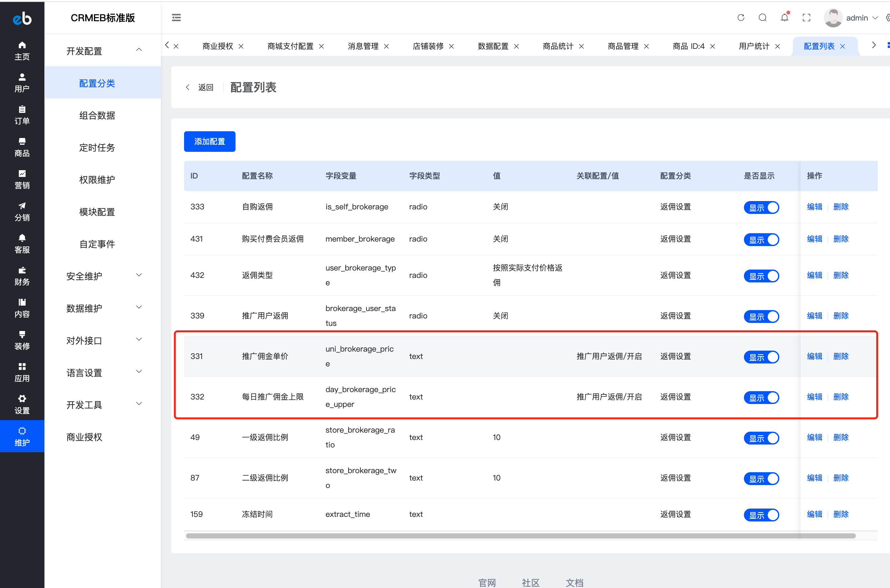Open the 维护 maintenance sidebar icon
This screenshot has height=588, width=890.
(x=22, y=436)
